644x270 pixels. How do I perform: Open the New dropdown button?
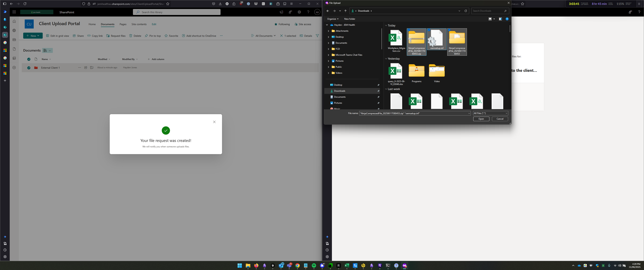coord(33,36)
